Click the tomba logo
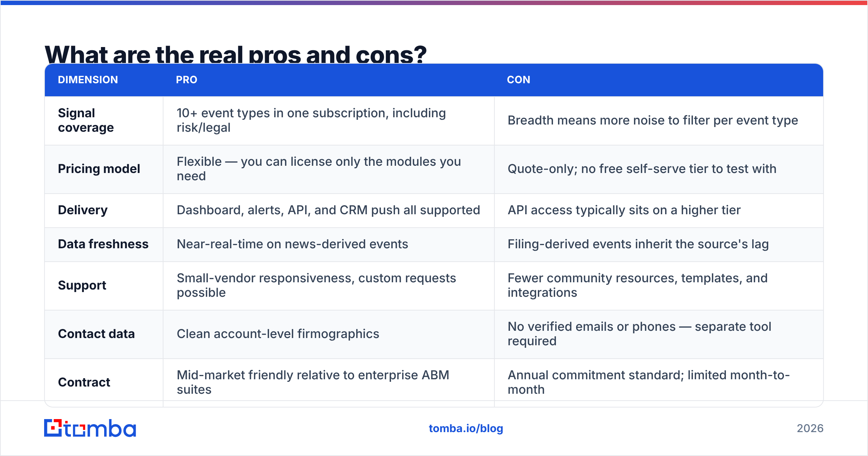This screenshot has width=868, height=456. [x=90, y=428]
